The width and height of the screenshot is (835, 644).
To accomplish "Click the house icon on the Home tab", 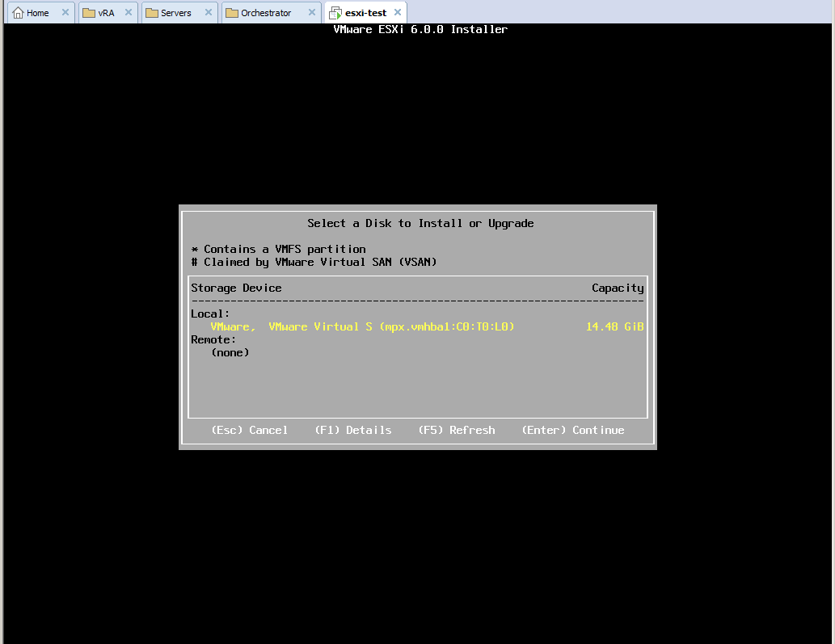I will 18,12.
